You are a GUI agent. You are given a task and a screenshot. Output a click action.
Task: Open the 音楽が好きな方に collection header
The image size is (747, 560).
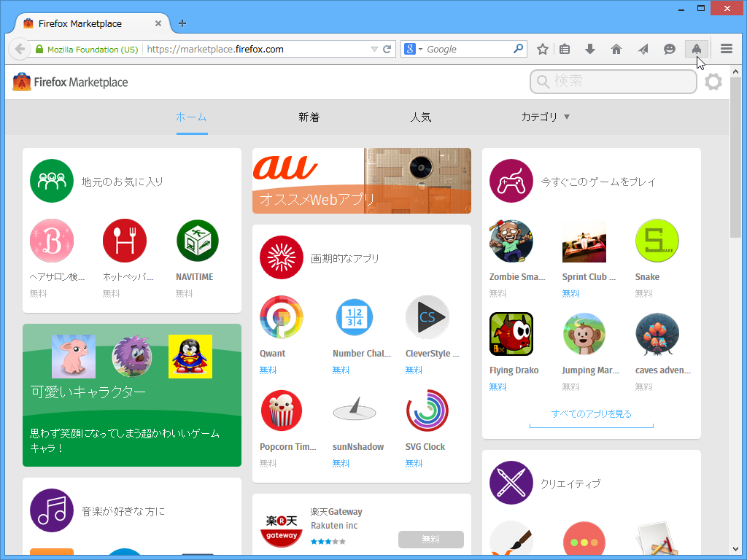(98, 510)
